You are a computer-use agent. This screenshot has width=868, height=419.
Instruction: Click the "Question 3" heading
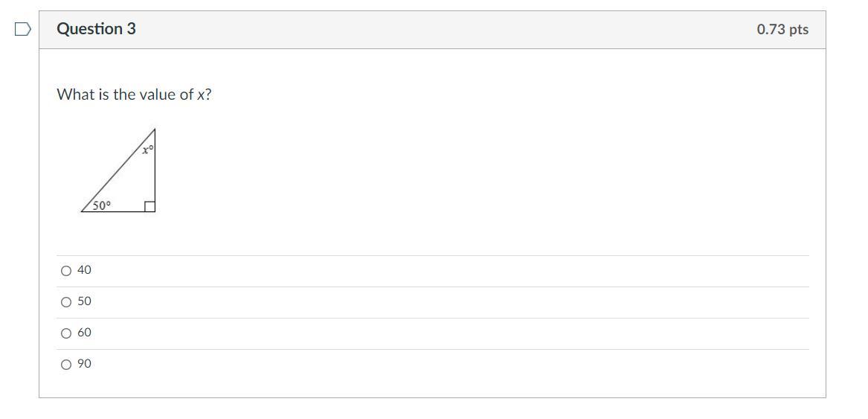click(96, 29)
